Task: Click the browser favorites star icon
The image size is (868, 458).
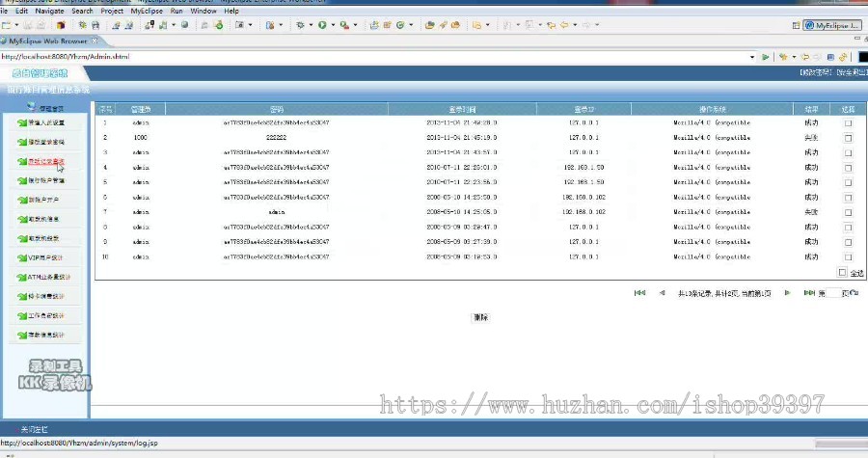Action: [783, 57]
